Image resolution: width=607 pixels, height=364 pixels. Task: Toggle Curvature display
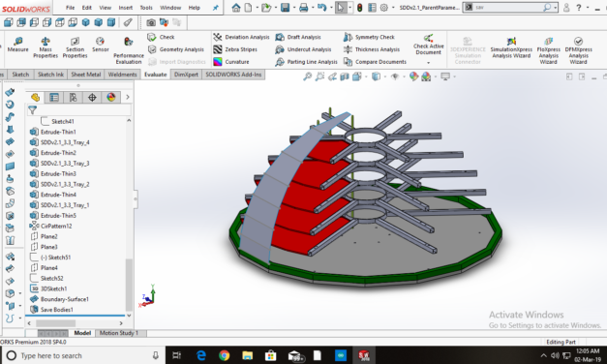coord(231,62)
